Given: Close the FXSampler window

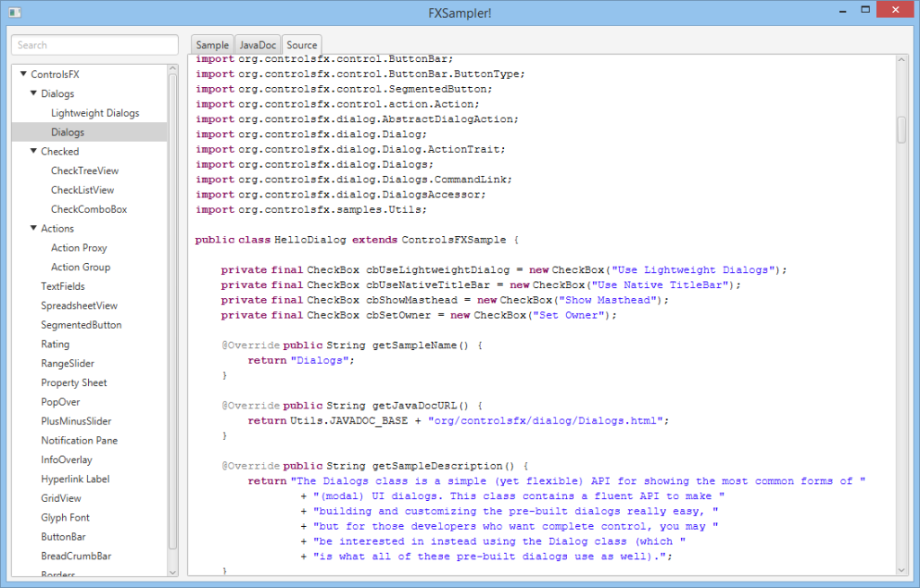Looking at the screenshot, I should [896, 10].
